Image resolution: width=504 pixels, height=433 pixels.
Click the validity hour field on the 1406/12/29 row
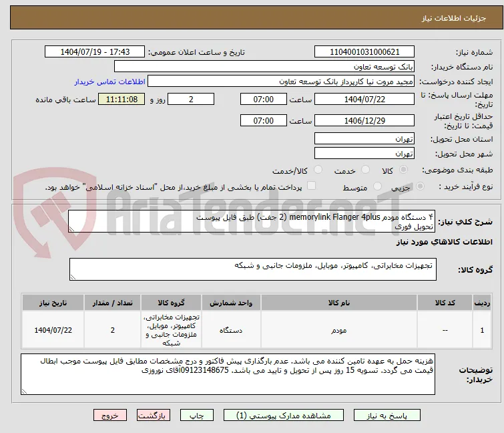point(263,121)
